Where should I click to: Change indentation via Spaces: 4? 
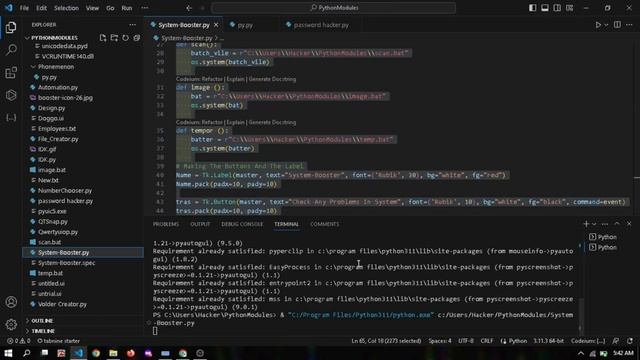pos(440,341)
